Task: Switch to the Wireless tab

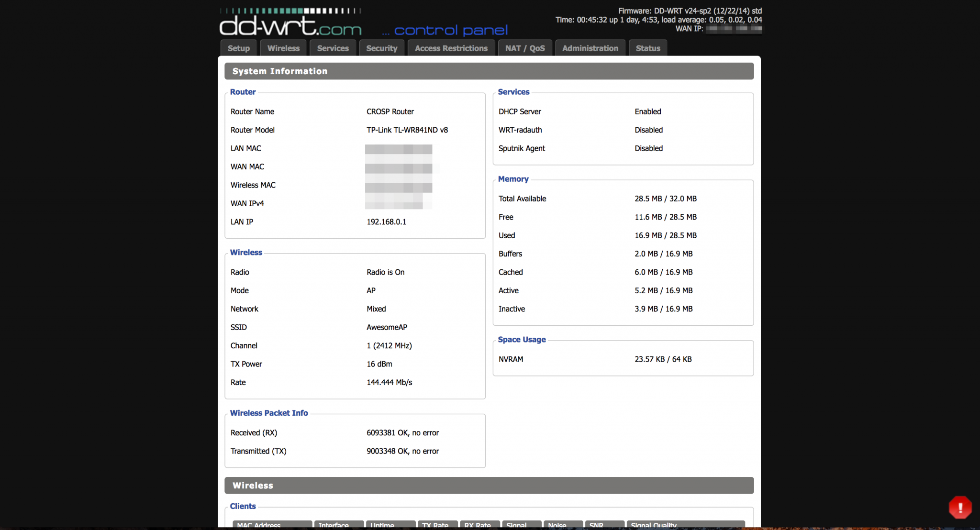Action: pos(283,48)
